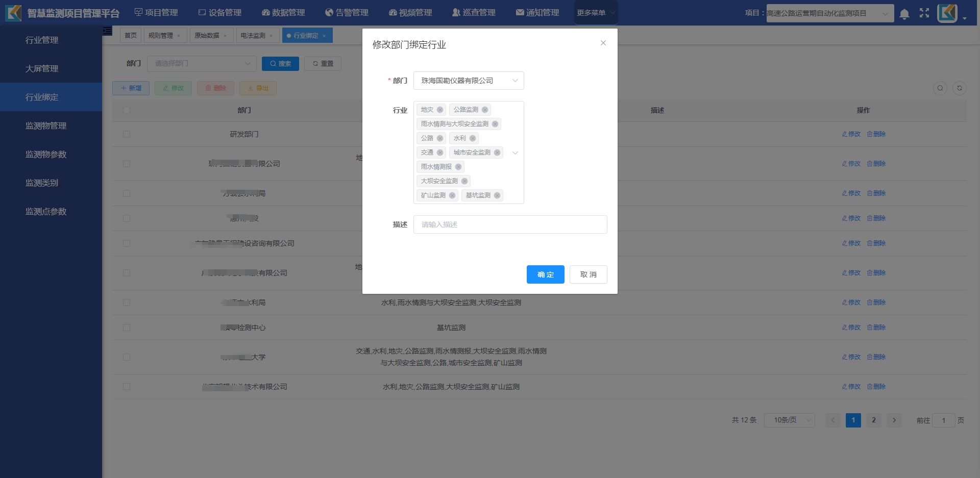Select the checkbox for 检测中心 row

127,328
